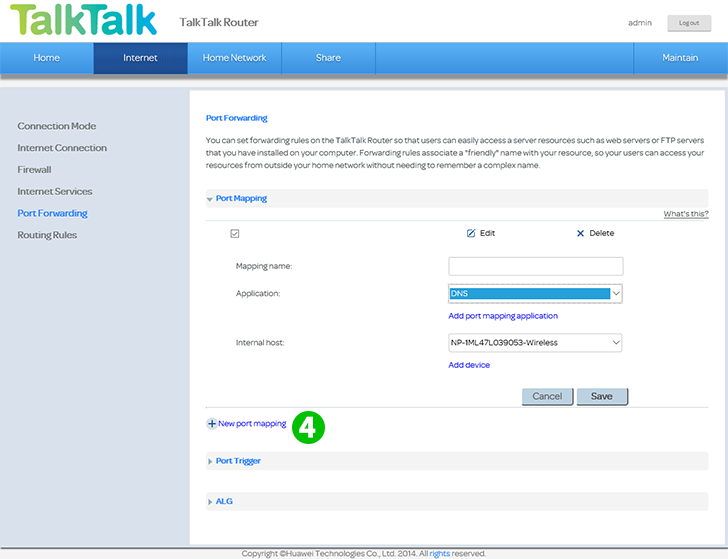Viewport: 728px width, 559px height.
Task: Open Routing Rules in sidebar
Action: [x=47, y=235]
